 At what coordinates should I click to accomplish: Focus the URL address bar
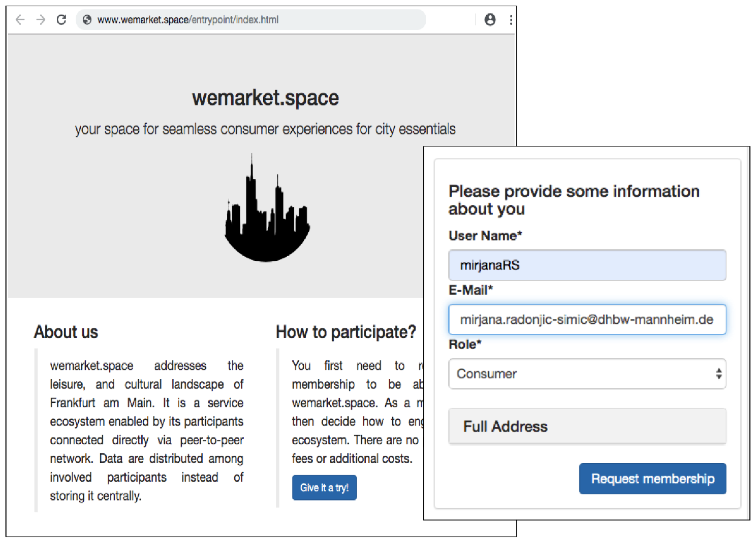[x=233, y=20]
